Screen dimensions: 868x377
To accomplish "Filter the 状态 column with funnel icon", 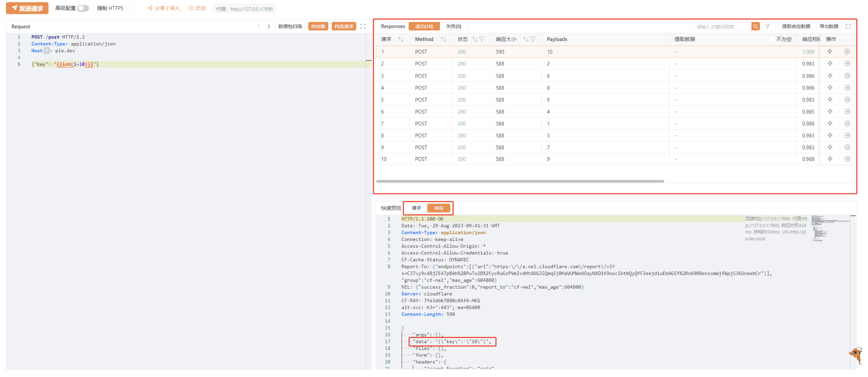I will pos(482,39).
